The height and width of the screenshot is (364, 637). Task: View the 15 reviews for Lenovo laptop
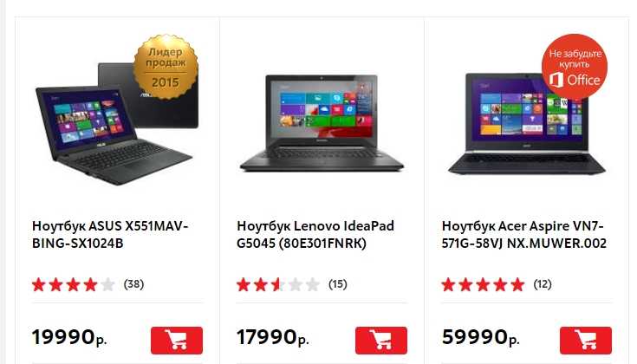[x=338, y=284]
